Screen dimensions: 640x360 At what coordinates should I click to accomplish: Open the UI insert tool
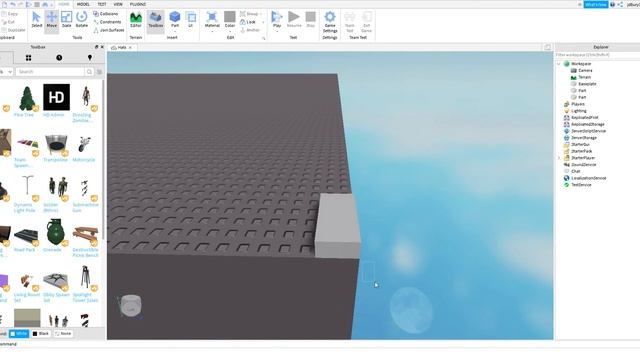point(191,20)
